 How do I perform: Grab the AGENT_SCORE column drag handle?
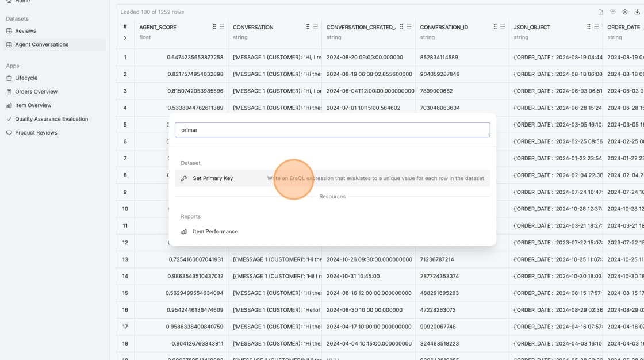(214, 27)
